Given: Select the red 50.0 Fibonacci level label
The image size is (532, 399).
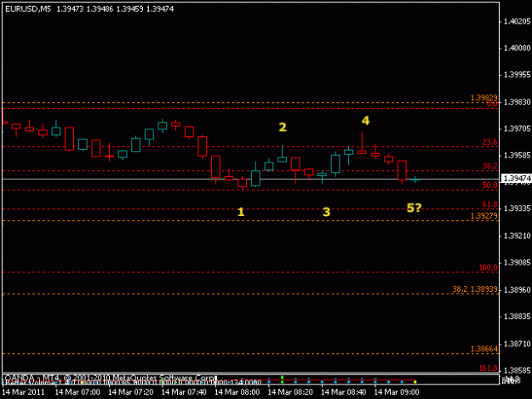Looking at the screenshot, I should coord(490,185).
